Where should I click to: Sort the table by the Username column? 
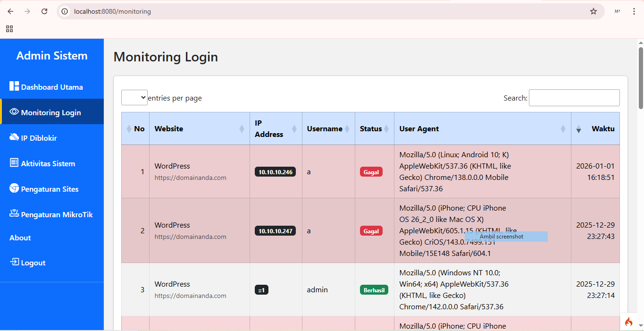(x=328, y=128)
